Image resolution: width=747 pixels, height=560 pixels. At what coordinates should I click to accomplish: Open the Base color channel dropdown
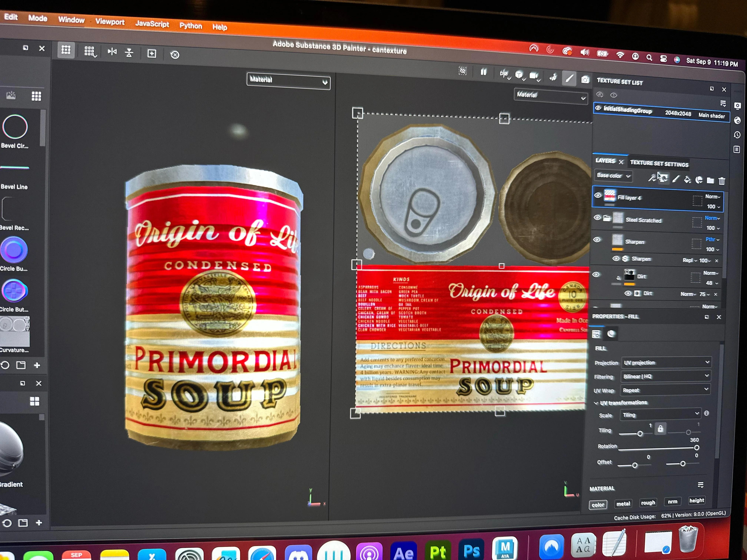613,176
